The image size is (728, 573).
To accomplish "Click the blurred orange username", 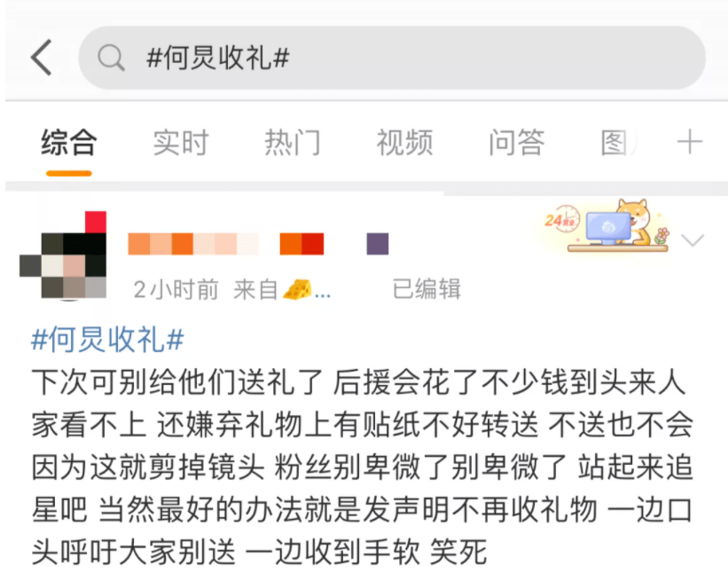I will [x=193, y=244].
